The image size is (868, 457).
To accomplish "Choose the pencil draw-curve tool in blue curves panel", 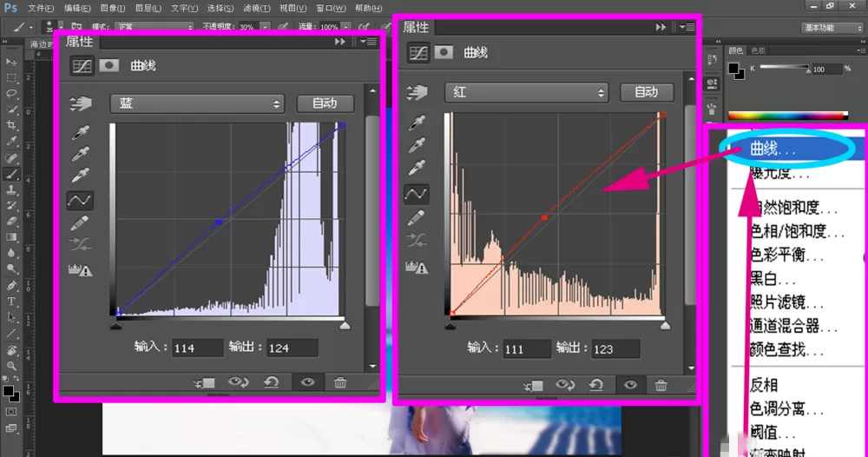I will coord(80,223).
